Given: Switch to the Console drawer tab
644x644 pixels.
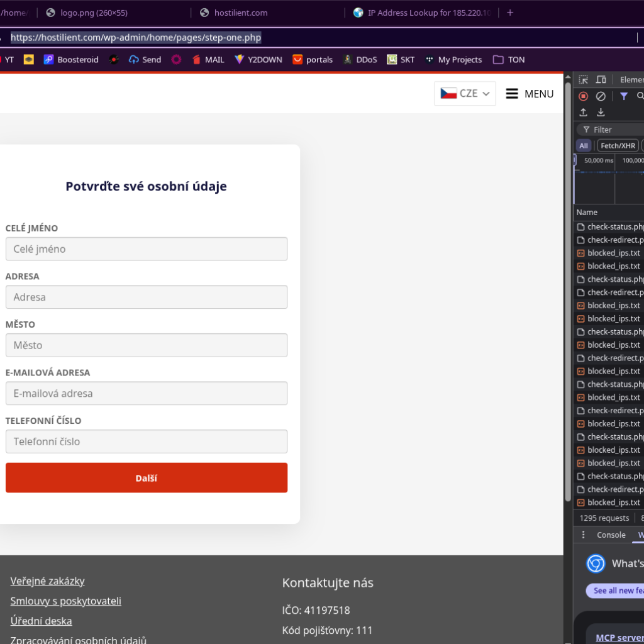Looking at the screenshot, I should (611, 535).
